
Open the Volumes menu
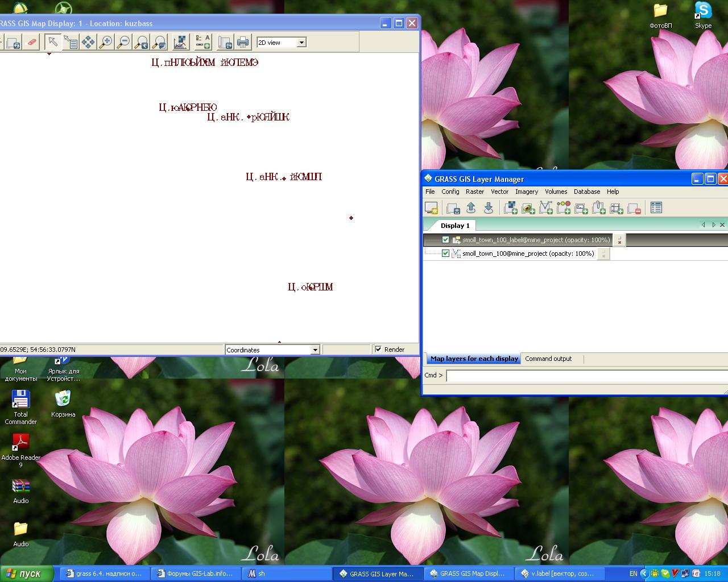(556, 192)
